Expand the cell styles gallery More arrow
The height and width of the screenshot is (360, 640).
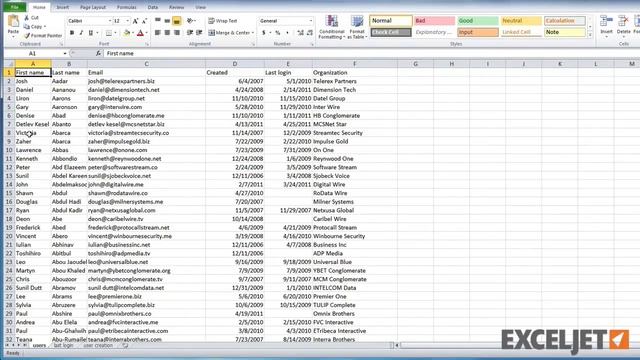590,36
